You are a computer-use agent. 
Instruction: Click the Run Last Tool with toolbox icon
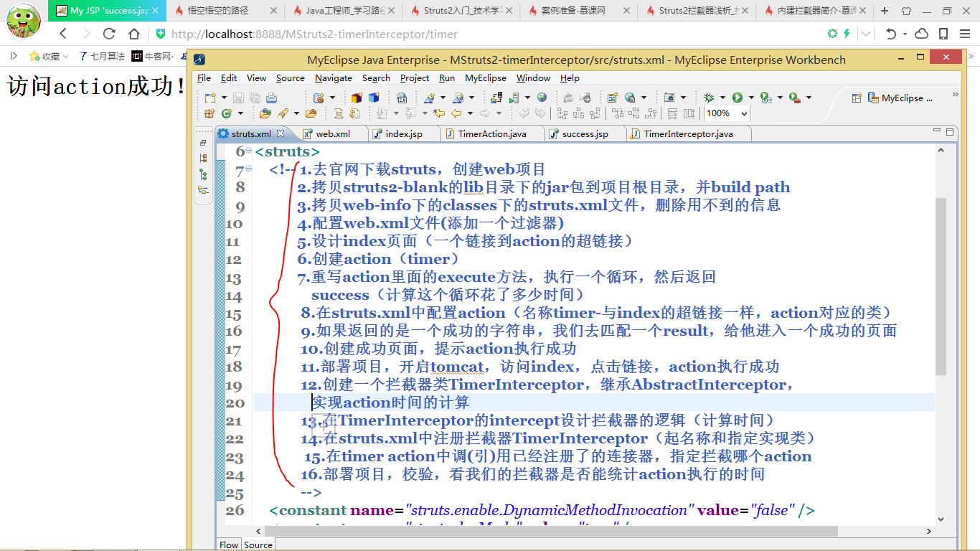[x=795, y=98]
